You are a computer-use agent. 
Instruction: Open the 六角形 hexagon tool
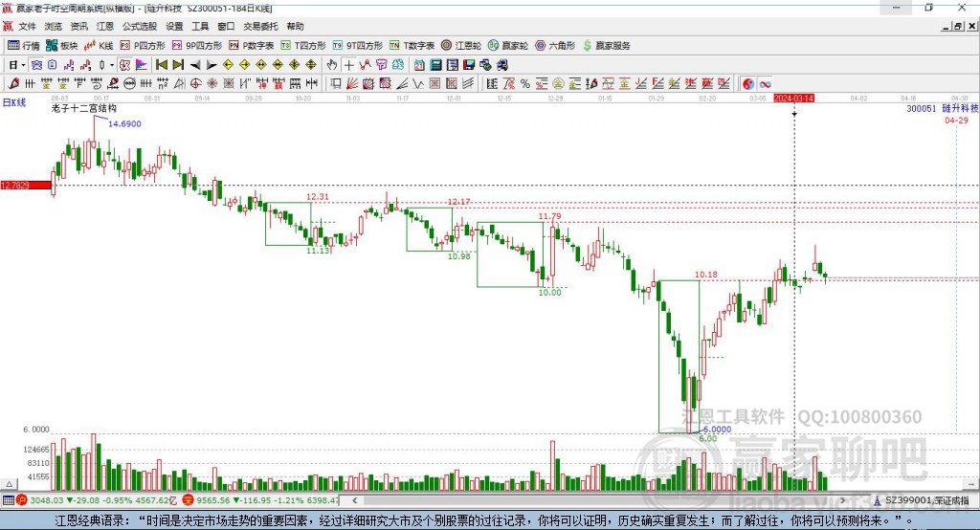click(554, 46)
